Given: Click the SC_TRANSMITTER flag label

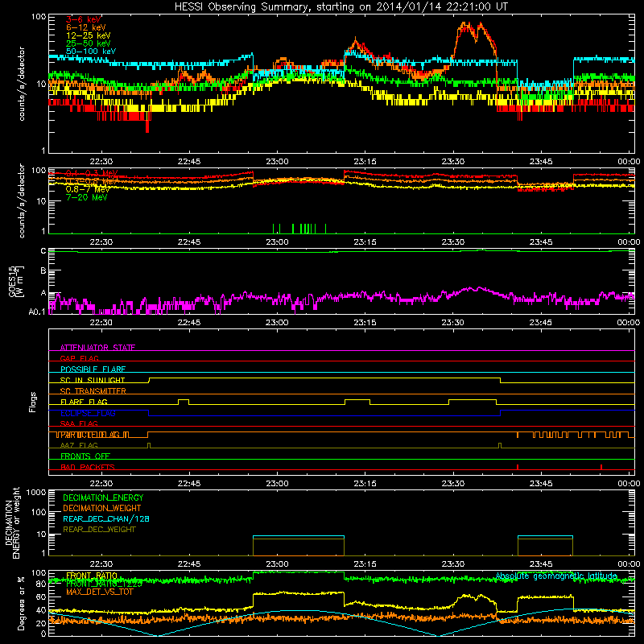Looking at the screenshot, I should tap(93, 391).
